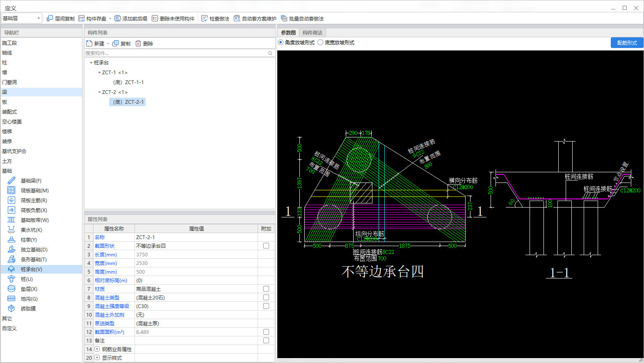
Task: Open 构件存盘 dropdown arrow
Action: pyautogui.click(x=110, y=18)
